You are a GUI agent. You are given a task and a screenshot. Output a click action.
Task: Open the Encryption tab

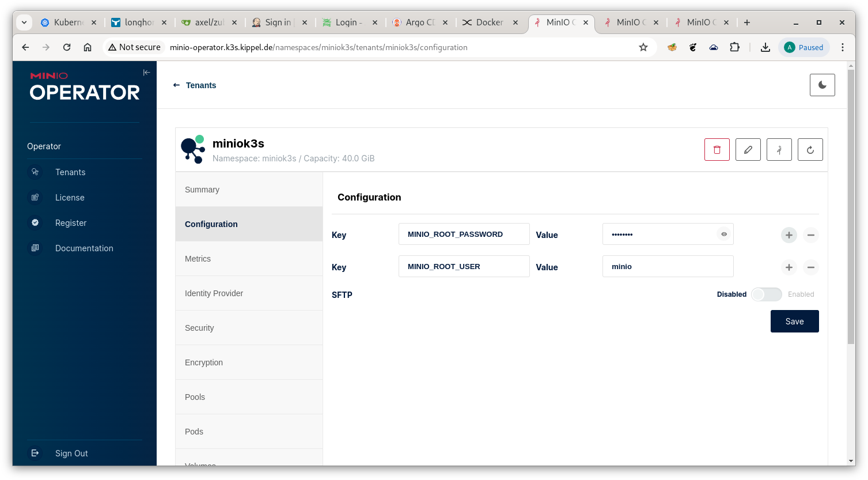[x=249, y=362]
